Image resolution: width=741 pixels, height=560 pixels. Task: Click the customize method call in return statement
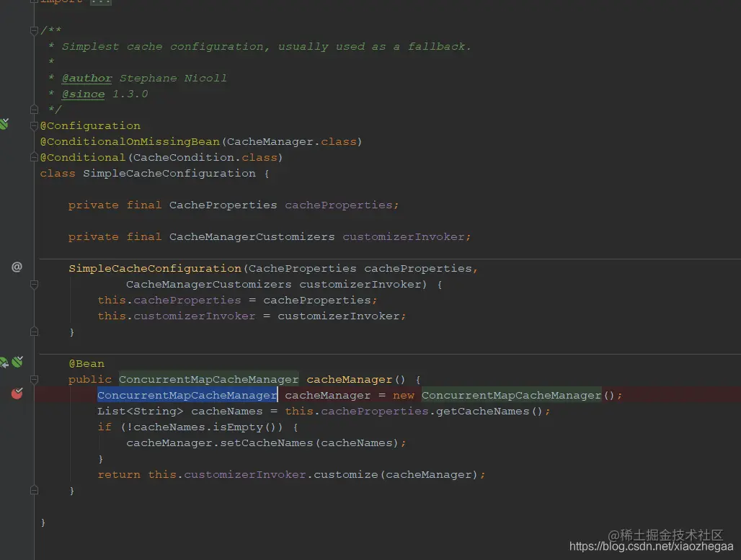point(346,474)
